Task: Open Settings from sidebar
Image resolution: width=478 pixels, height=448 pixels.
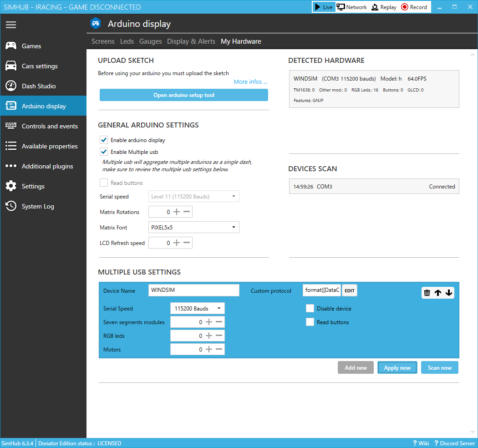Action: point(43,186)
